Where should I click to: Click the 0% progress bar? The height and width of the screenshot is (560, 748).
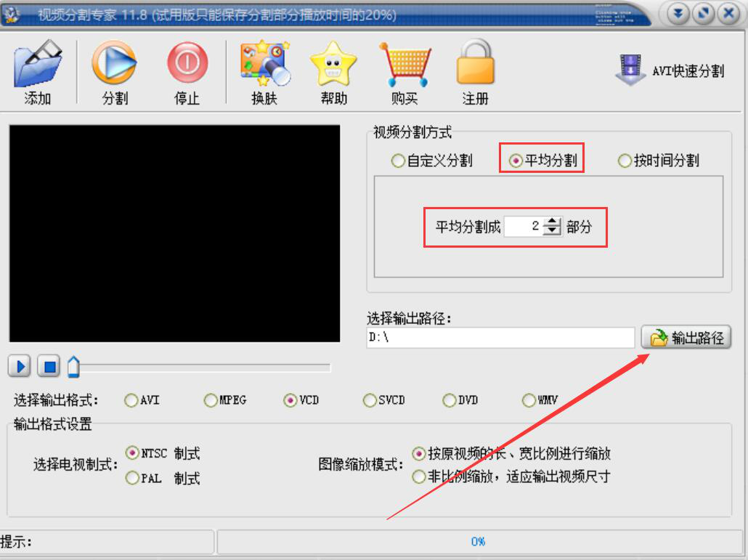(479, 542)
